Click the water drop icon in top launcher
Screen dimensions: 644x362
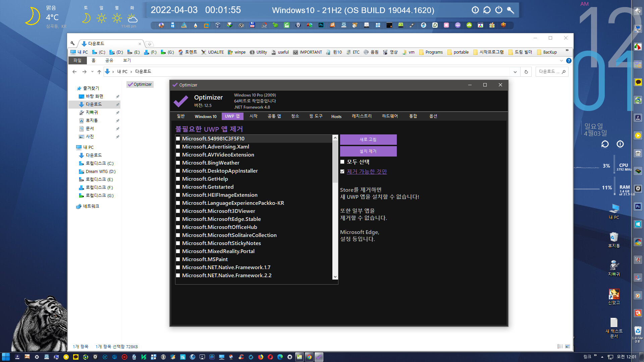196,25
